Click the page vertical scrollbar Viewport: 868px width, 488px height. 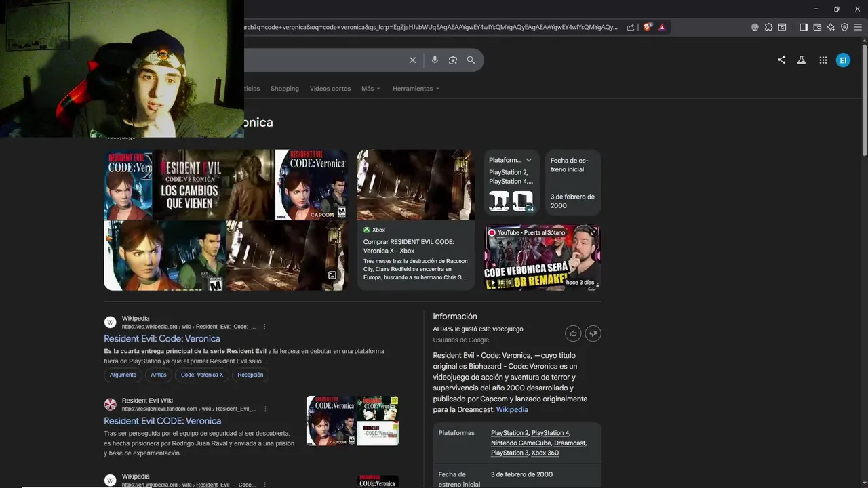[864, 102]
